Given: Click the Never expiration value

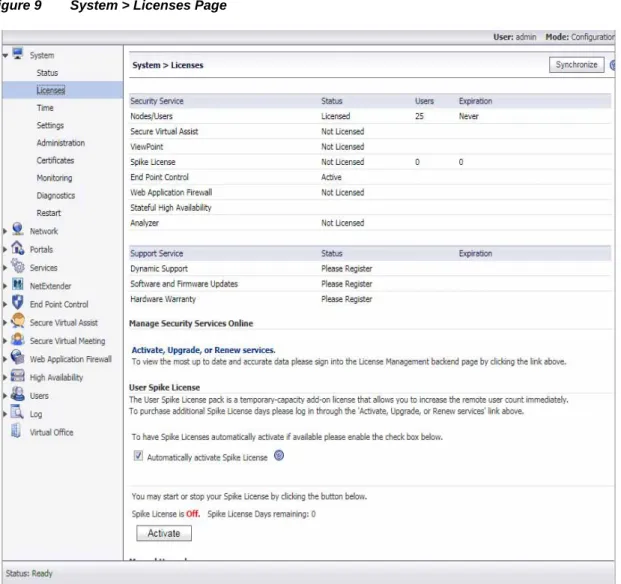Looking at the screenshot, I should [x=469, y=116].
